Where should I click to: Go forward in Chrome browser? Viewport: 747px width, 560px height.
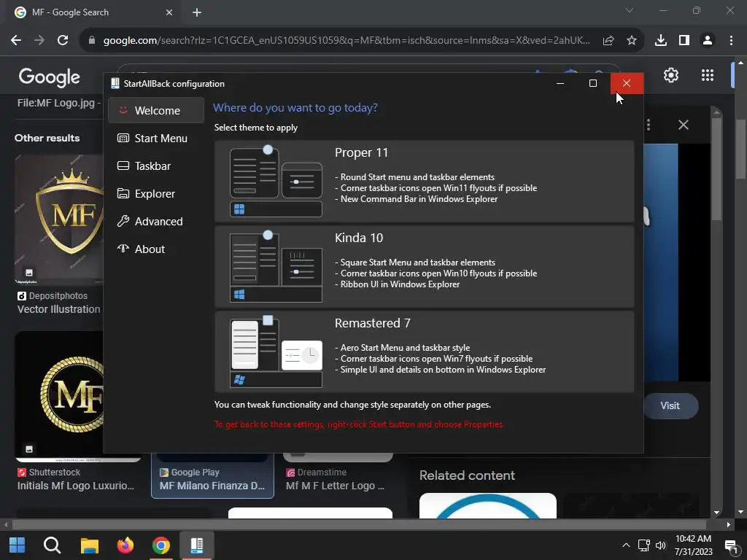(x=39, y=41)
